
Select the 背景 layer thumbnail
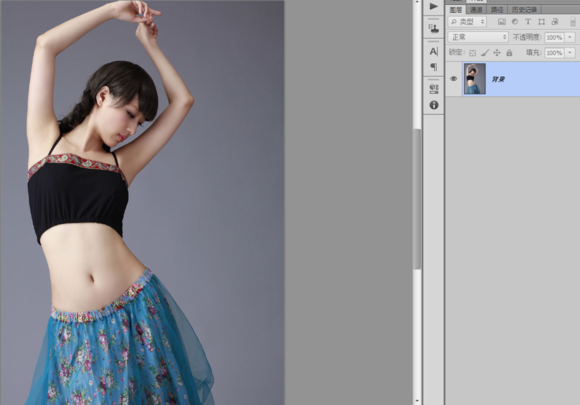tap(475, 79)
